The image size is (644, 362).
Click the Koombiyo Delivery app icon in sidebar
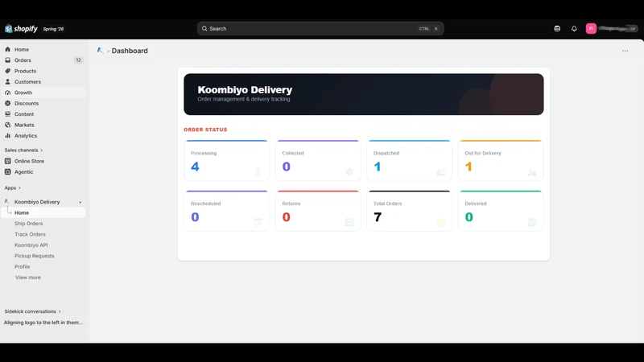click(x=6, y=202)
